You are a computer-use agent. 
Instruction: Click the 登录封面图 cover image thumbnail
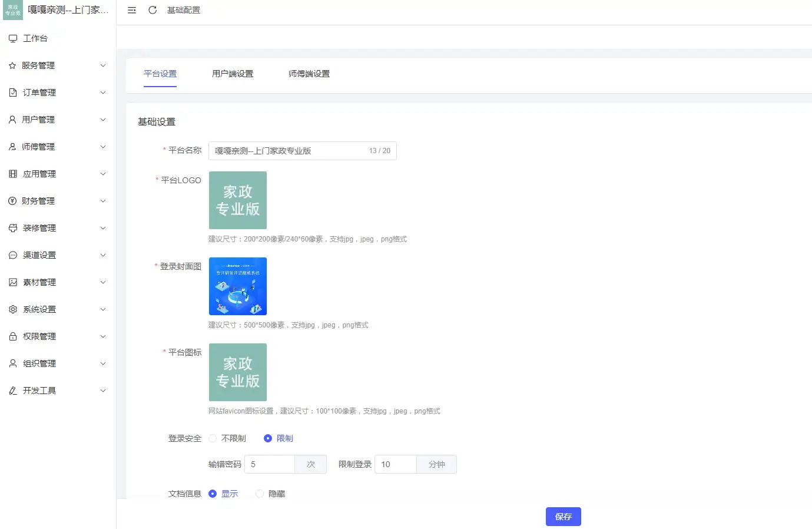click(x=237, y=286)
